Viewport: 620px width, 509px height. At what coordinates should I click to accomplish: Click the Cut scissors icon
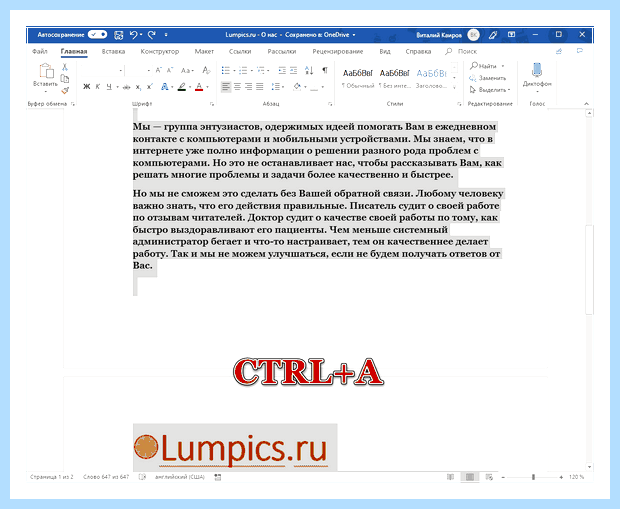[x=65, y=67]
